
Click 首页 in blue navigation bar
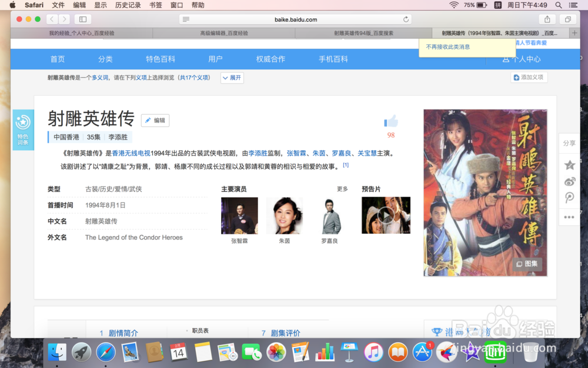[x=58, y=59]
